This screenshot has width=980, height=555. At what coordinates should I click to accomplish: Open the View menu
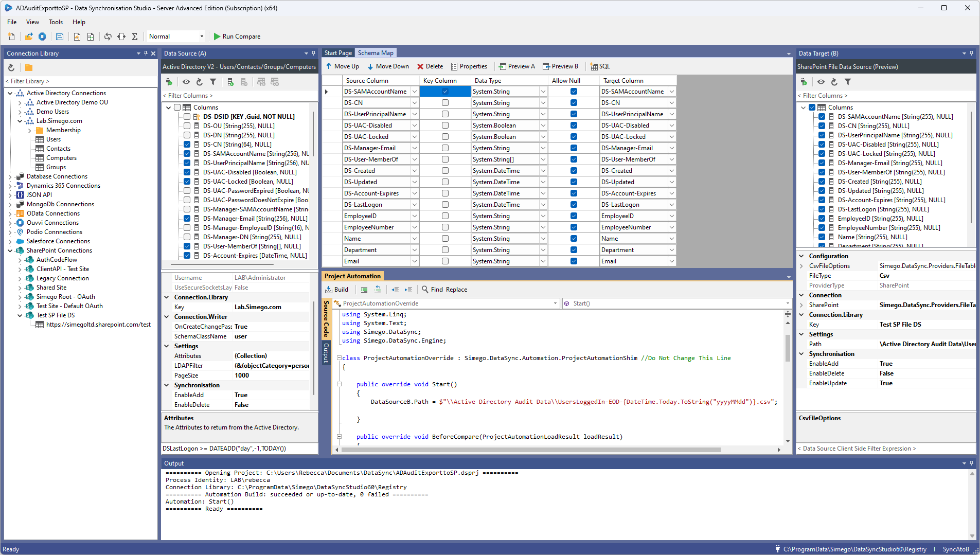32,22
